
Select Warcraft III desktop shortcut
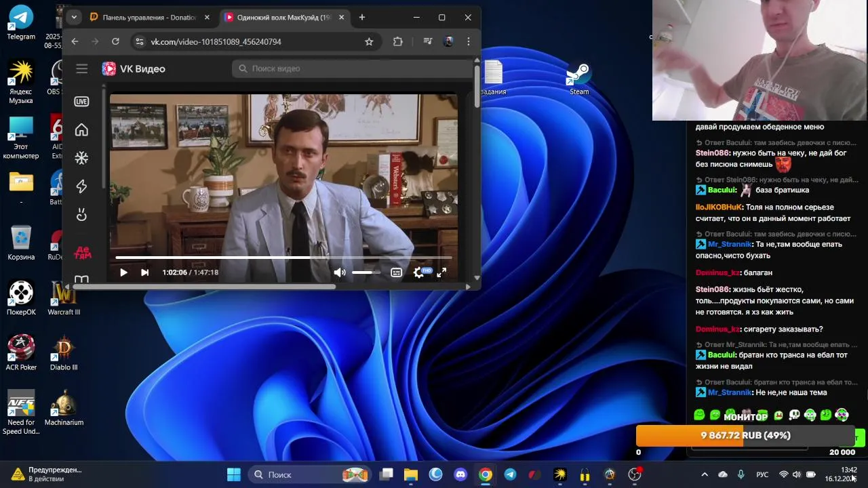pos(64,298)
